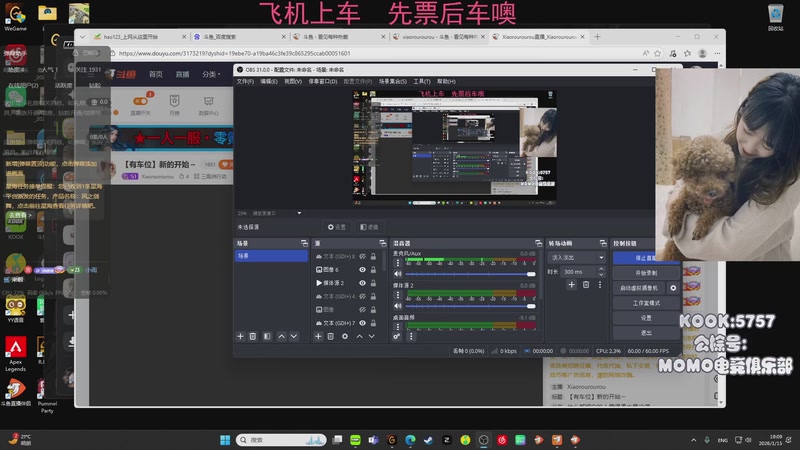Open 媒体源 2 mixer channel options dots

398,295
